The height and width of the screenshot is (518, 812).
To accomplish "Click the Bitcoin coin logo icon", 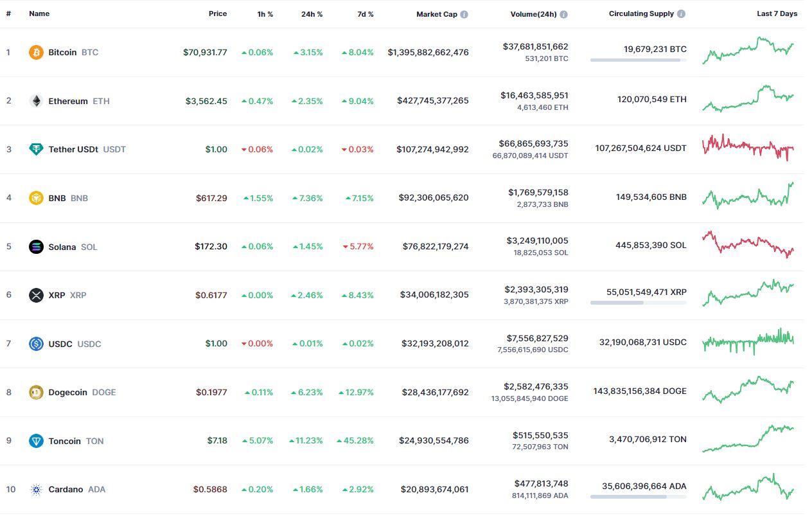I will point(37,52).
